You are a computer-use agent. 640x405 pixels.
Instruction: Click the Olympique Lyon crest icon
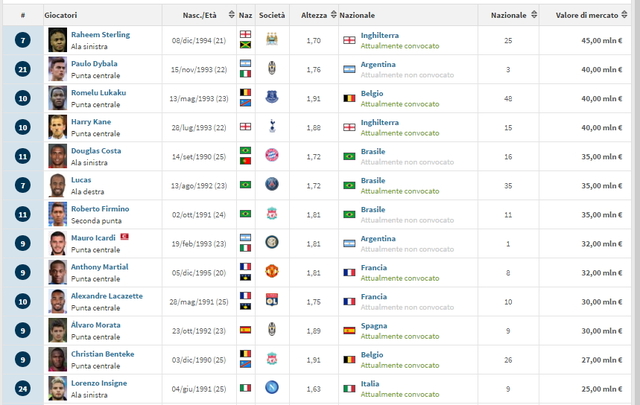(x=272, y=300)
